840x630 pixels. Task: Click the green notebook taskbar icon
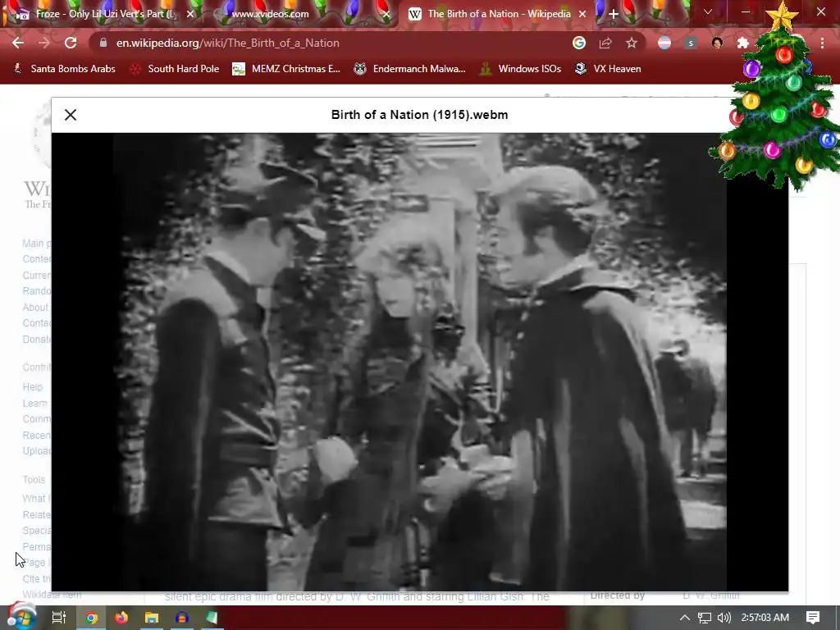212,618
